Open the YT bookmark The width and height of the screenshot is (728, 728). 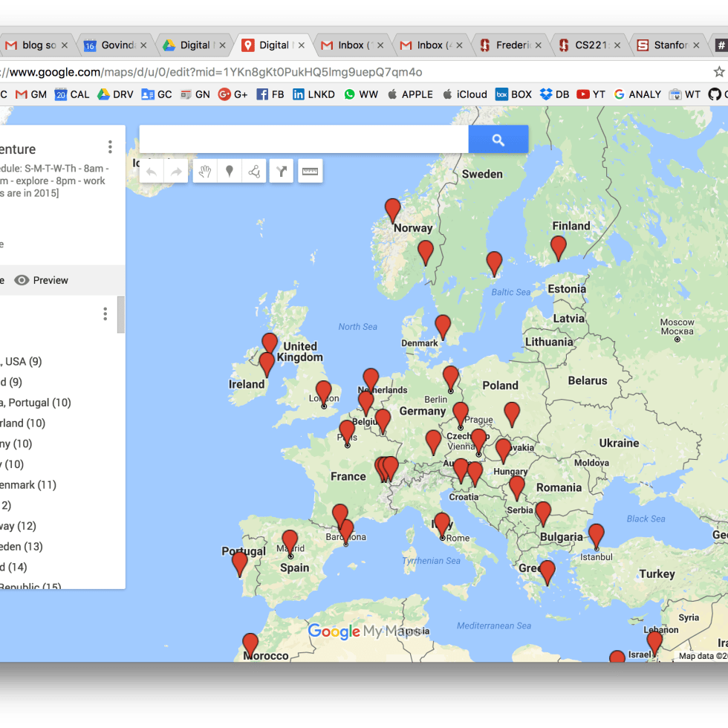tap(591, 94)
